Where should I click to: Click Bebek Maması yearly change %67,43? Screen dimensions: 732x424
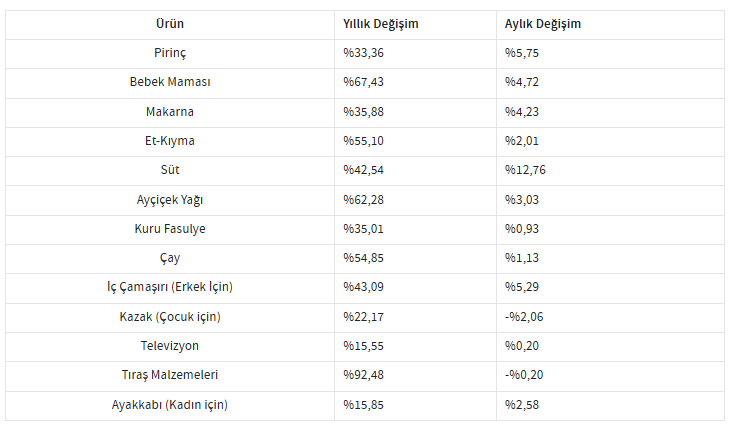(363, 82)
